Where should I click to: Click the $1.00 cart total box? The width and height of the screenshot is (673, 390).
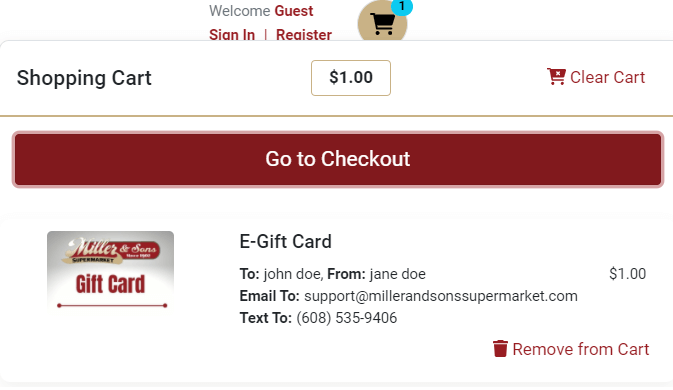351,78
